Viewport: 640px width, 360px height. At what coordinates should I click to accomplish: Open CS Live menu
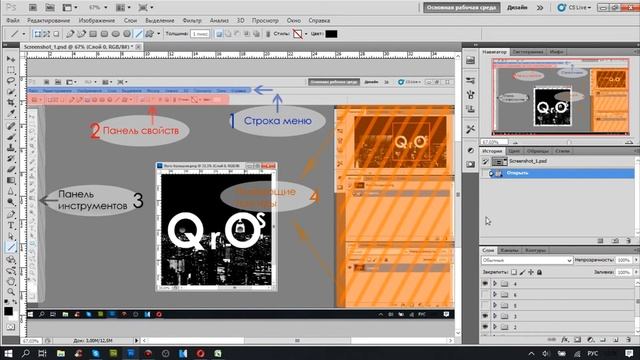point(575,7)
